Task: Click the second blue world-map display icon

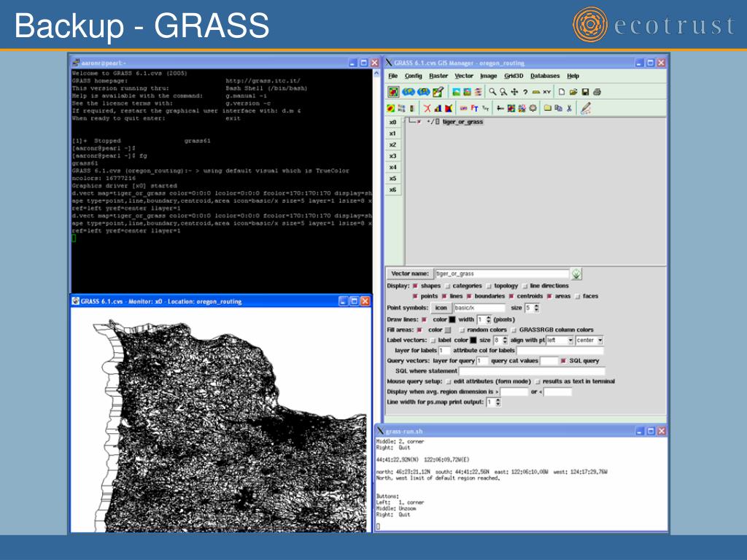Action: coord(424,91)
